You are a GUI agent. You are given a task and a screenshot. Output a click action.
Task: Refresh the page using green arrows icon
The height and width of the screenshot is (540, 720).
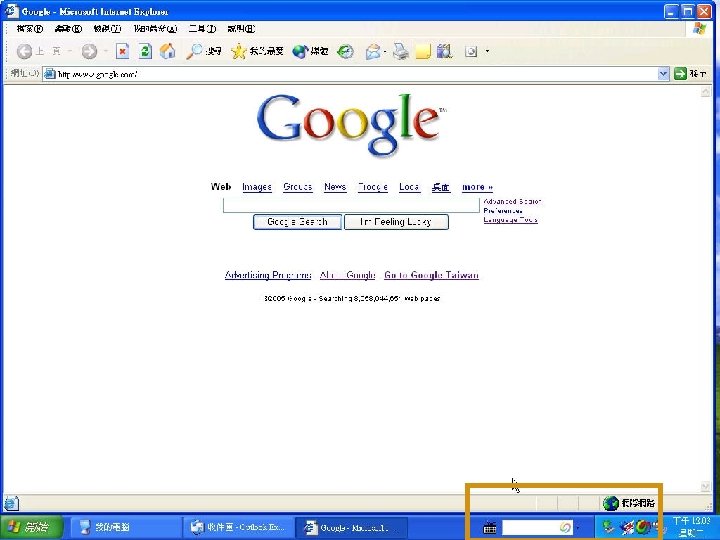pos(145,51)
